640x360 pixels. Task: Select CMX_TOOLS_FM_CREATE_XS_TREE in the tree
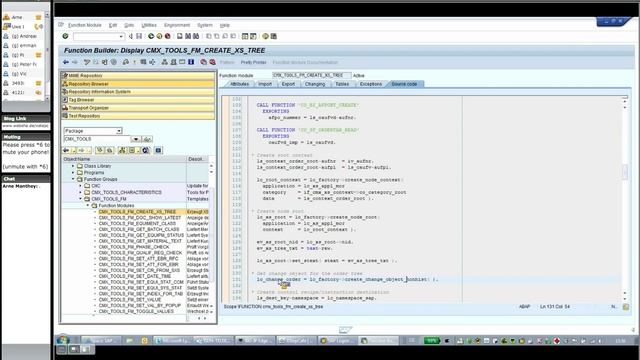(137, 212)
